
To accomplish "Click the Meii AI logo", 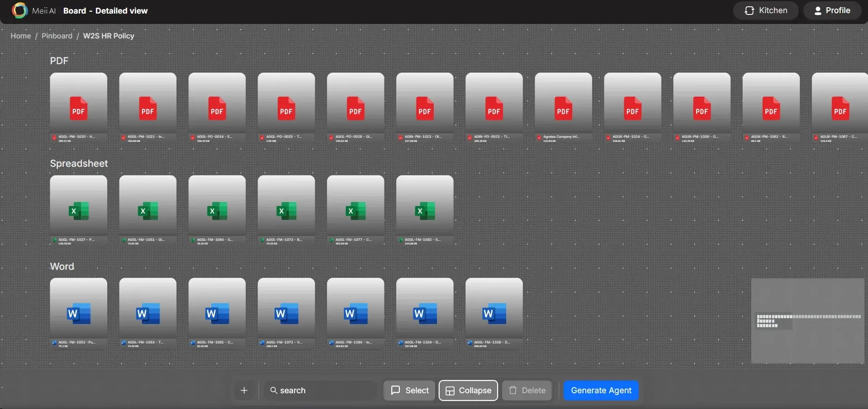I will pos(19,10).
